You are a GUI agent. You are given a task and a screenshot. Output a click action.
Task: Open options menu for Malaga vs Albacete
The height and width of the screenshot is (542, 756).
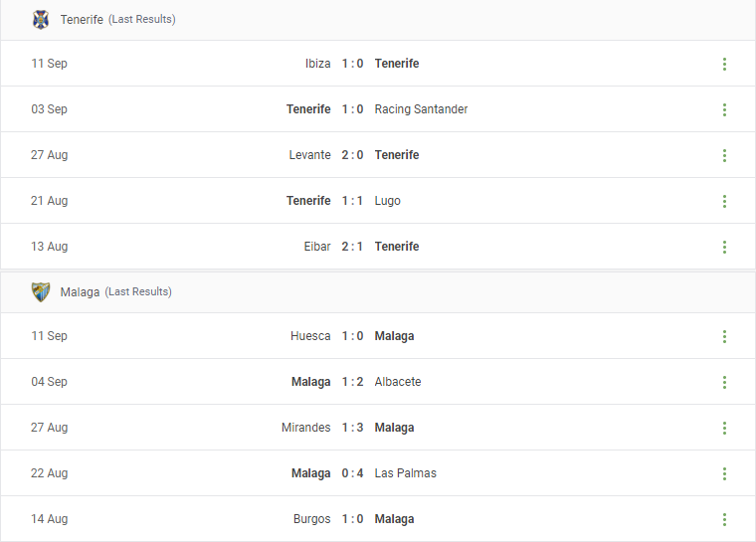point(724,382)
